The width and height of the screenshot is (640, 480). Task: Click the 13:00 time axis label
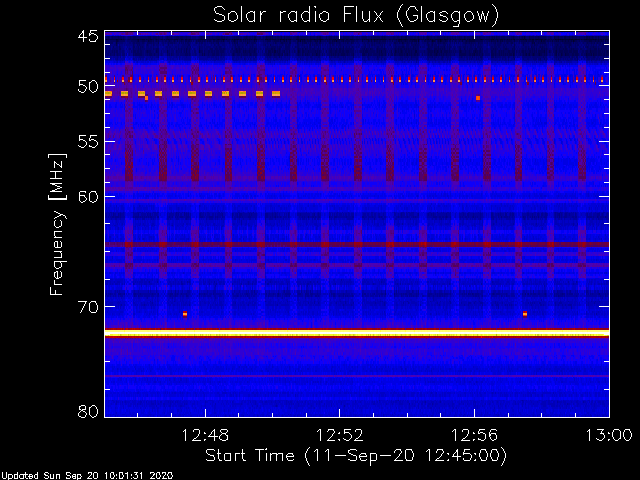[609, 436]
